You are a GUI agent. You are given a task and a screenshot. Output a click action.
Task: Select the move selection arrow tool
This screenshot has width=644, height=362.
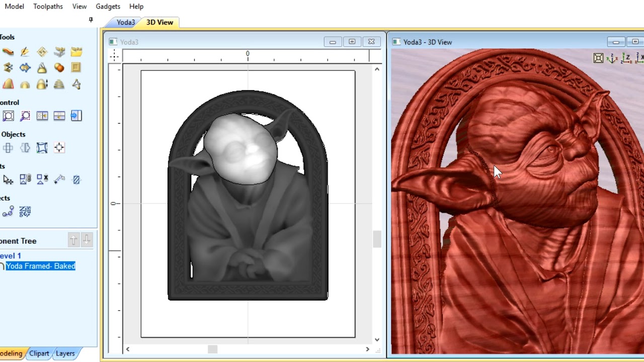click(x=8, y=179)
